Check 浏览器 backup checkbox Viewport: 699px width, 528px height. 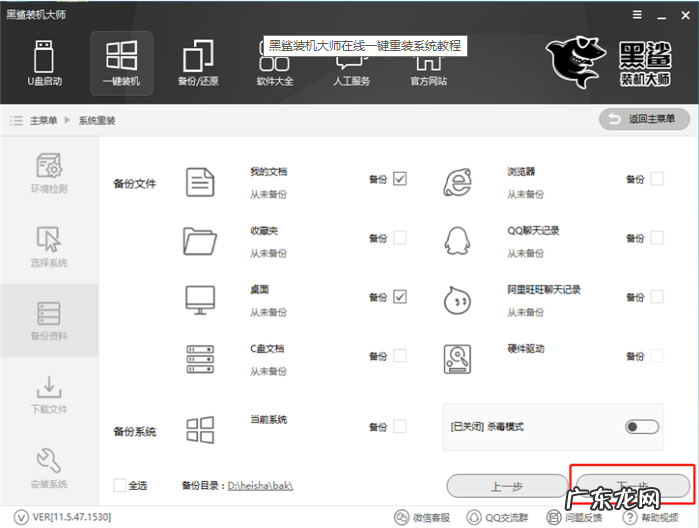click(657, 179)
